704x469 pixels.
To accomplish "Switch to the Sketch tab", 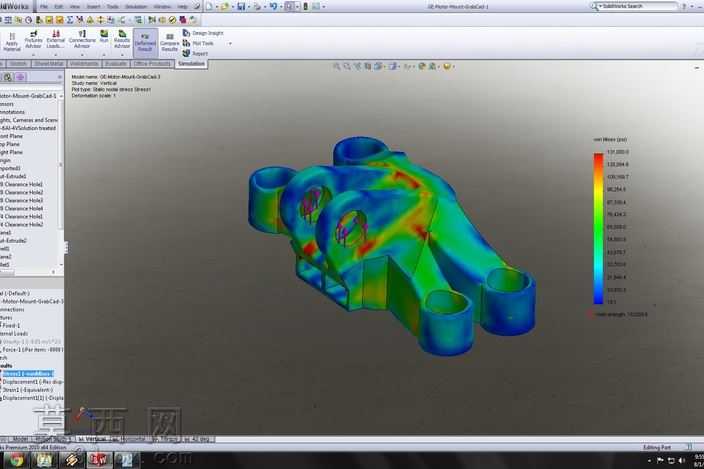I will point(18,64).
